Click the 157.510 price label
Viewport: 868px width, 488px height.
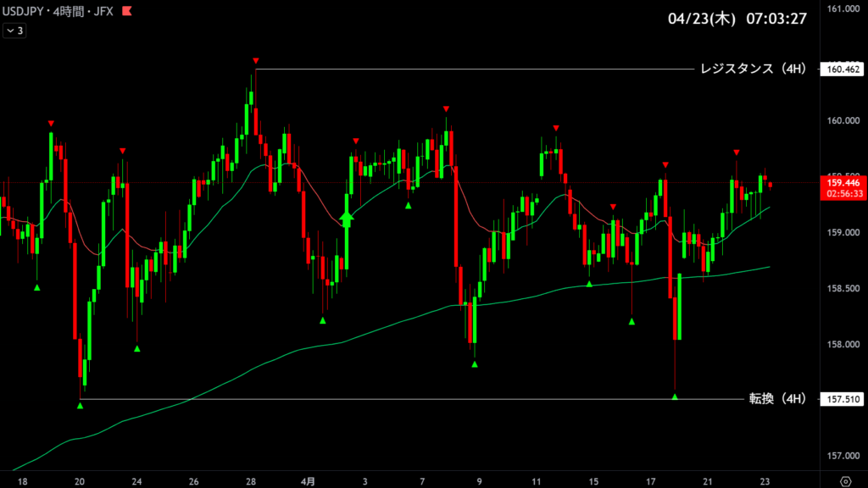[x=840, y=399]
